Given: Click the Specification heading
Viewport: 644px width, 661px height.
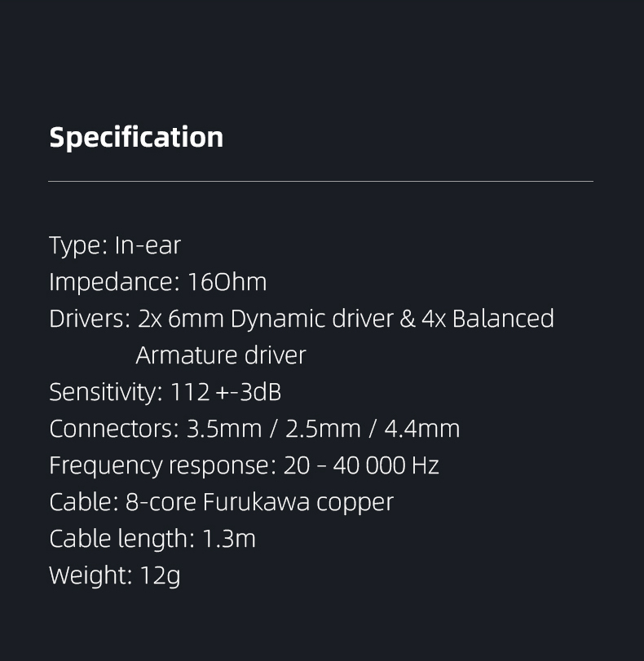Looking at the screenshot, I should (136, 137).
